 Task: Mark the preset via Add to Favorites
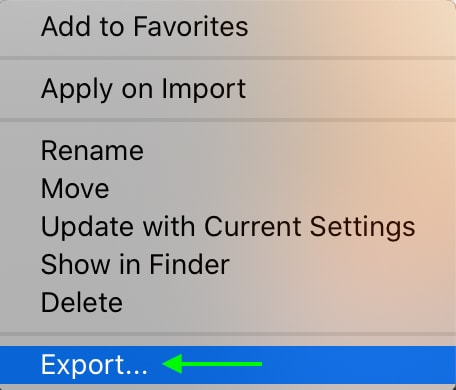(x=228, y=27)
